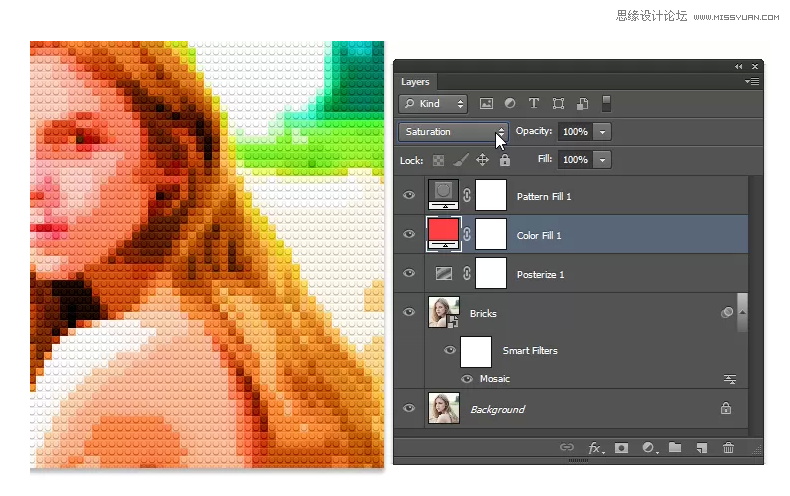
Task: Click Pattern Fill 1 layer mask thumbnail
Action: (x=491, y=195)
